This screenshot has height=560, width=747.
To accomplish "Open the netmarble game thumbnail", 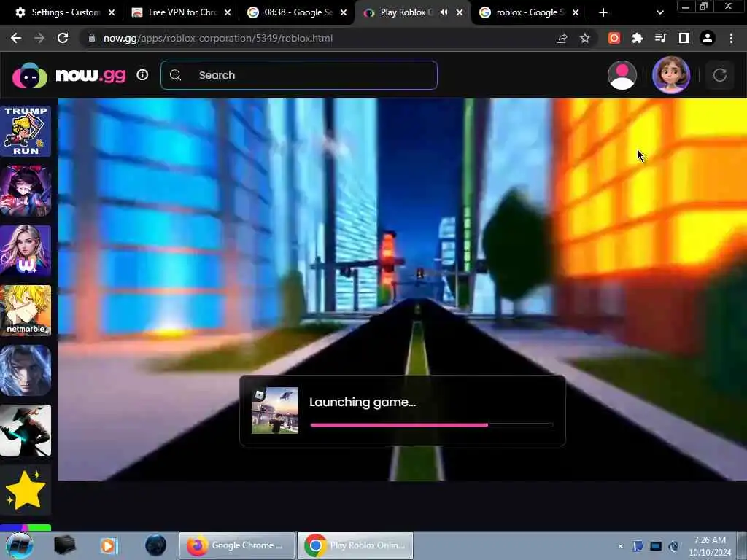I will click(26, 311).
